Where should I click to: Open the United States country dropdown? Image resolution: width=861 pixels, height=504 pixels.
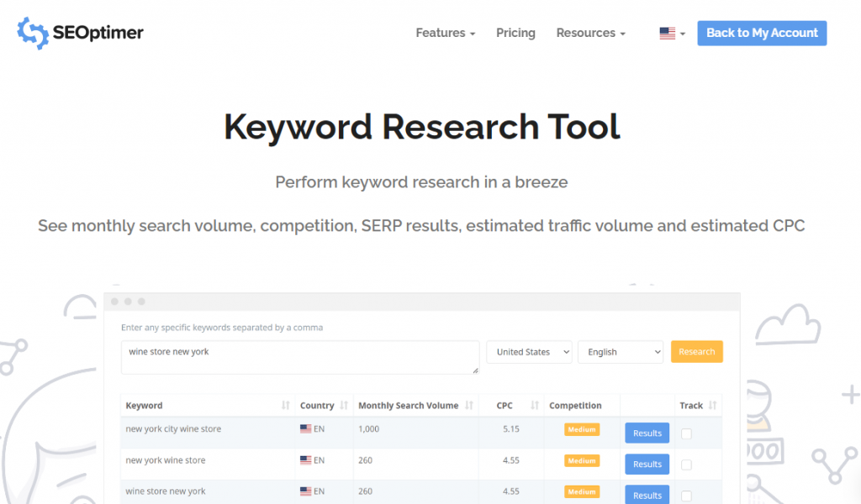530,352
